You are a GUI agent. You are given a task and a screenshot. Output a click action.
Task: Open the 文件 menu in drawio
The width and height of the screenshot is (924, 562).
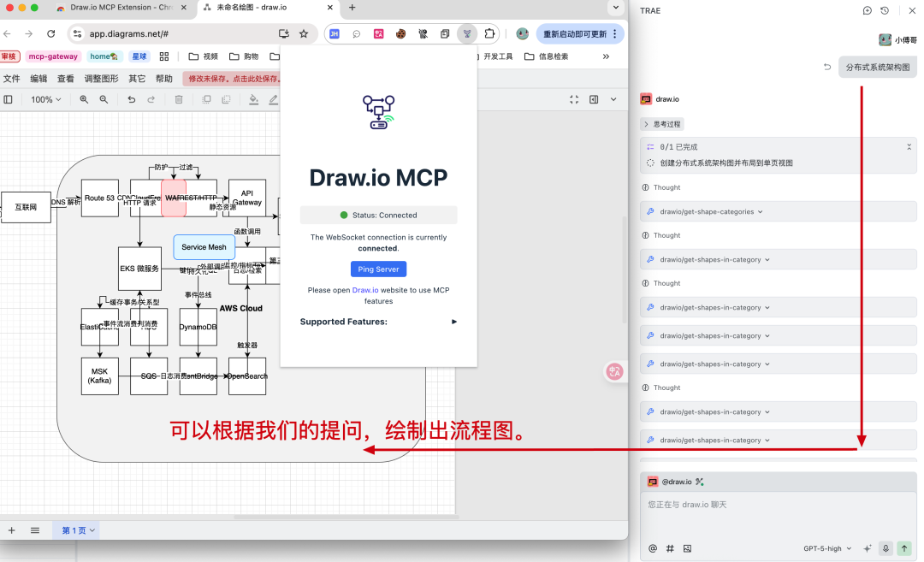tap(12, 78)
